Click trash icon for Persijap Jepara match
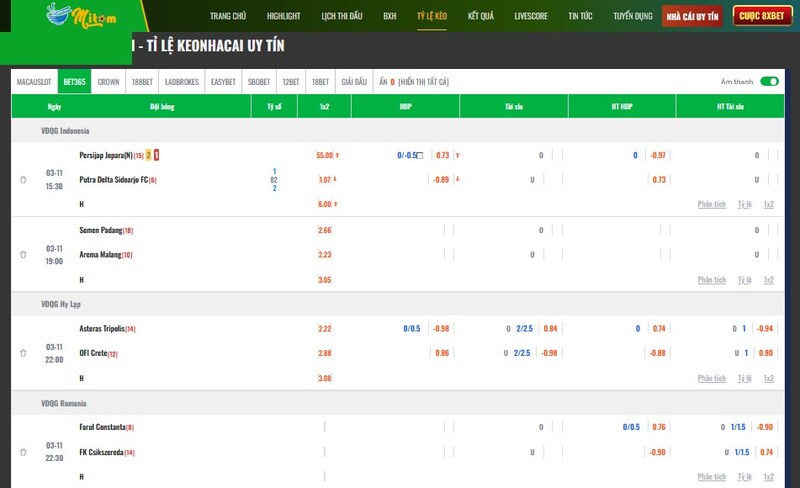 click(x=23, y=180)
